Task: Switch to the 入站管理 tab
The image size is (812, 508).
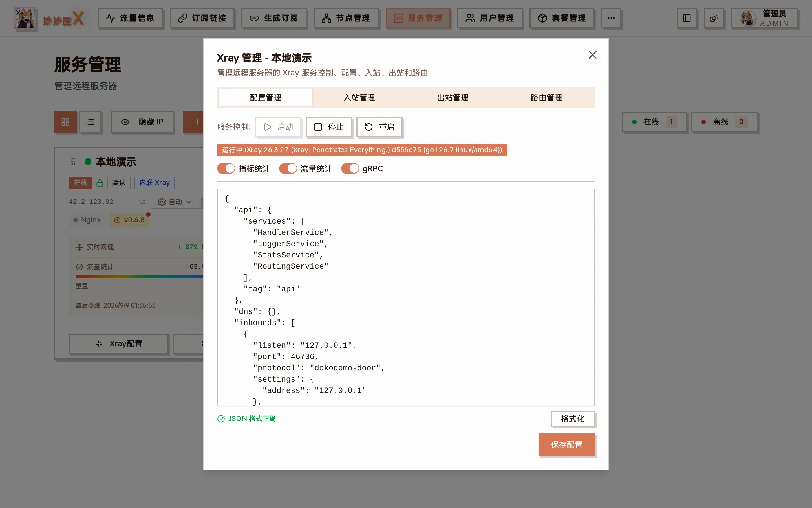Action: click(x=359, y=98)
